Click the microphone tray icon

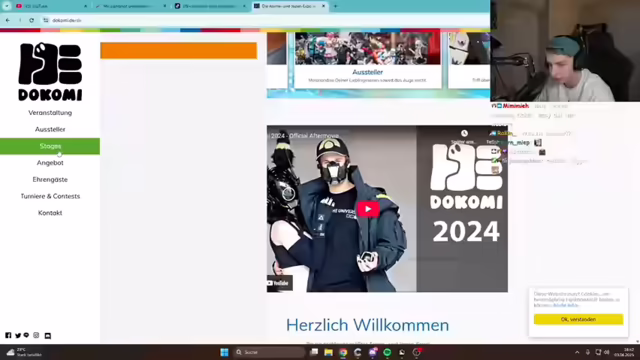[x=588, y=352]
